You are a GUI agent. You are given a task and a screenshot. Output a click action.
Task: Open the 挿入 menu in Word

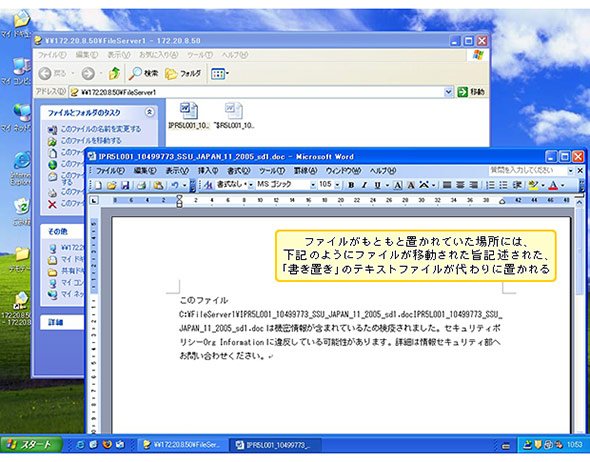tap(208, 171)
